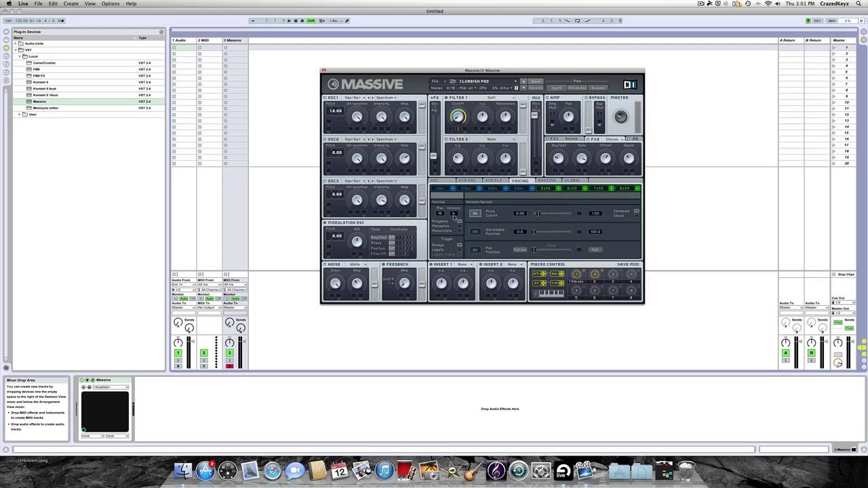Screen dimensions: 868x488
Task: Toggle the OVR overdub button
Action: [311, 20]
